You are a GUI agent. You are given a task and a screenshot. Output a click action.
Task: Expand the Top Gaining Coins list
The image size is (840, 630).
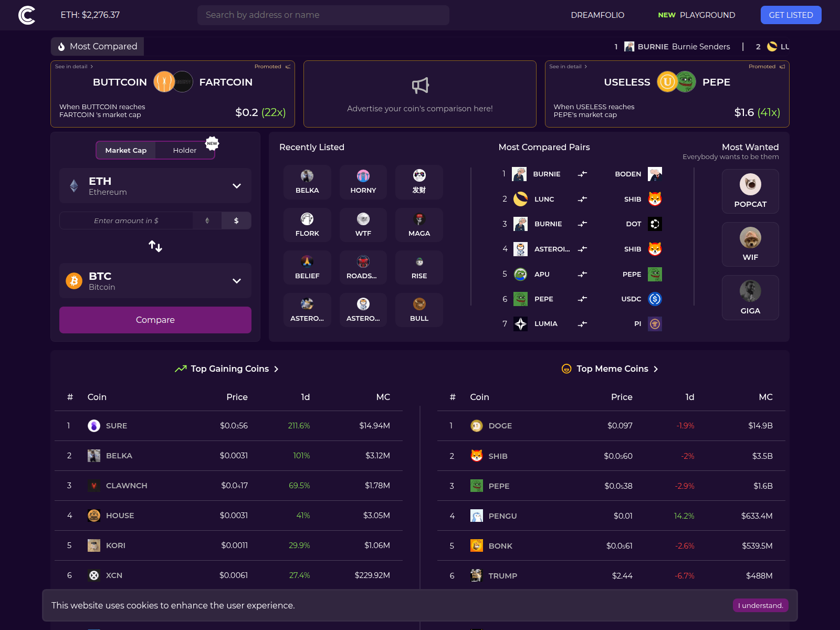[227, 369]
